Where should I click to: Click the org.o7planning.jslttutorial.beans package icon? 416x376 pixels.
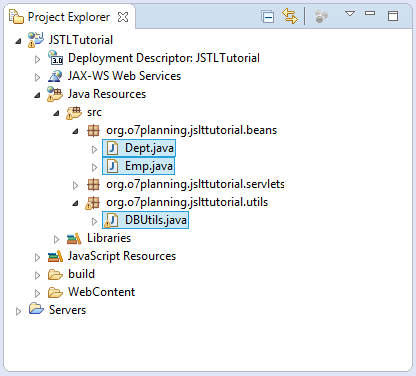tap(93, 130)
